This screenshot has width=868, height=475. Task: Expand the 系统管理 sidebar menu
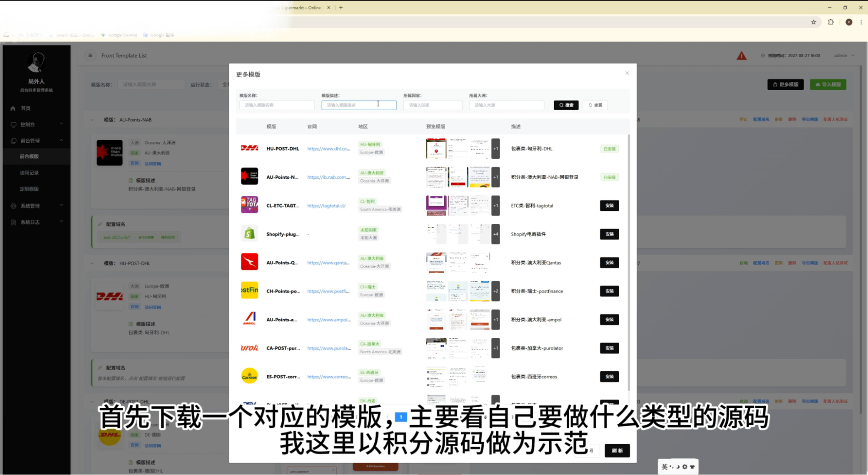point(36,206)
